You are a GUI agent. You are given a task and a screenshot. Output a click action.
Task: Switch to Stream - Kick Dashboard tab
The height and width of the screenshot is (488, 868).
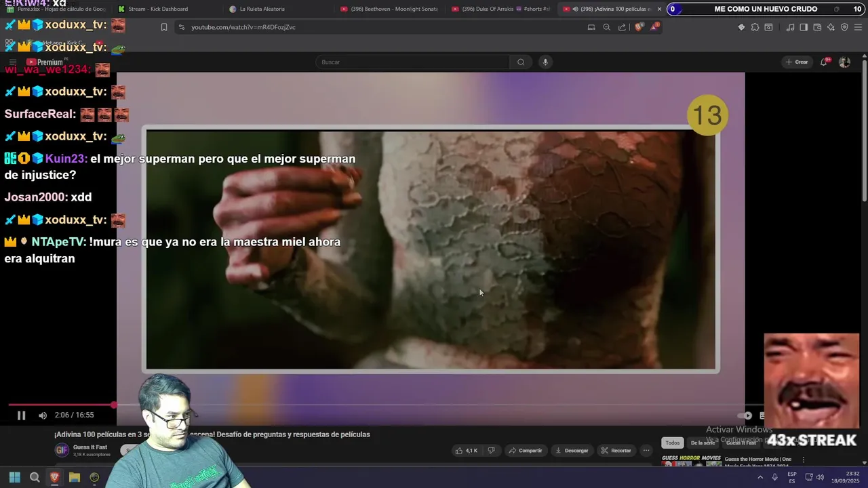[158, 9]
